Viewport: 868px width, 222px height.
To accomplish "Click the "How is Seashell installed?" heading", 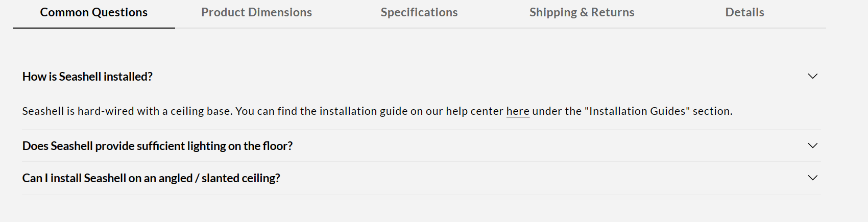I will [x=87, y=77].
